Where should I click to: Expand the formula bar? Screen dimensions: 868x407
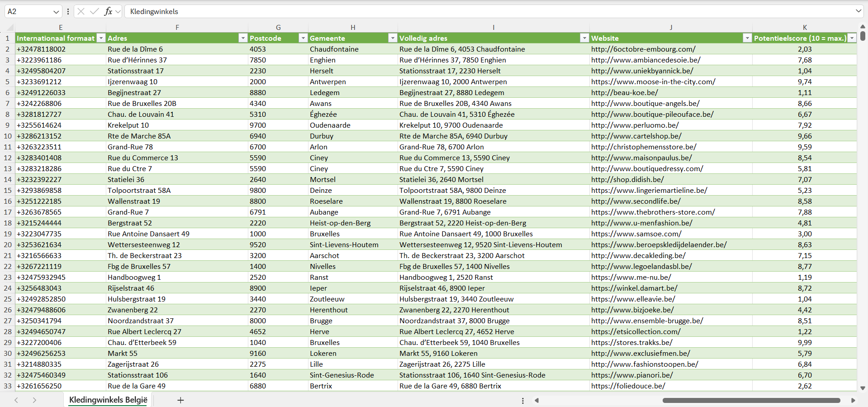point(858,11)
